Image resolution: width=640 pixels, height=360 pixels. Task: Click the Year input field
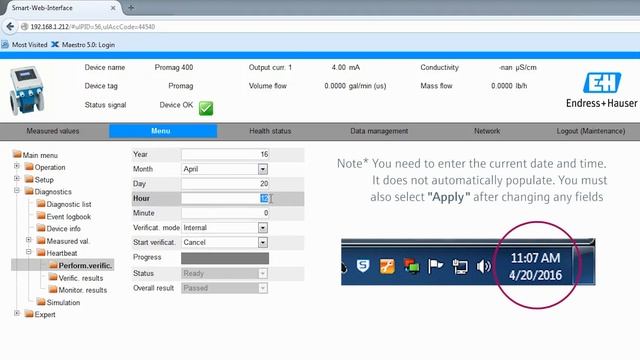225,154
